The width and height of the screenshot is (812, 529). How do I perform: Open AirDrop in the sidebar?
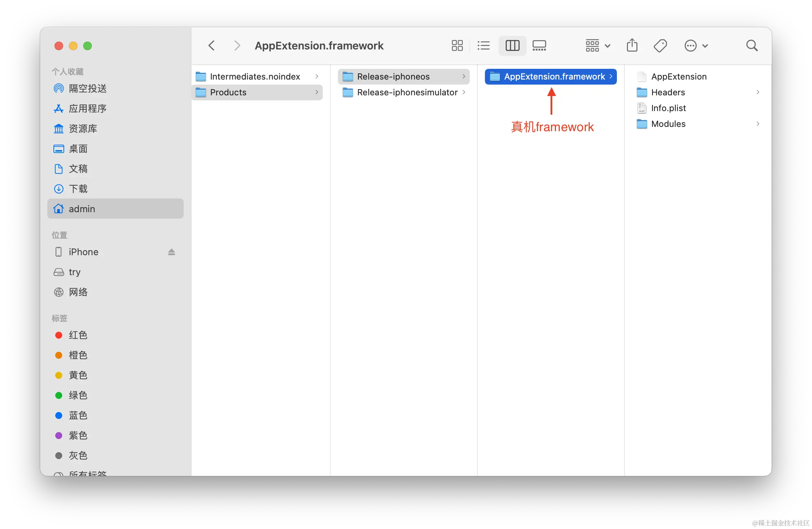pos(88,89)
